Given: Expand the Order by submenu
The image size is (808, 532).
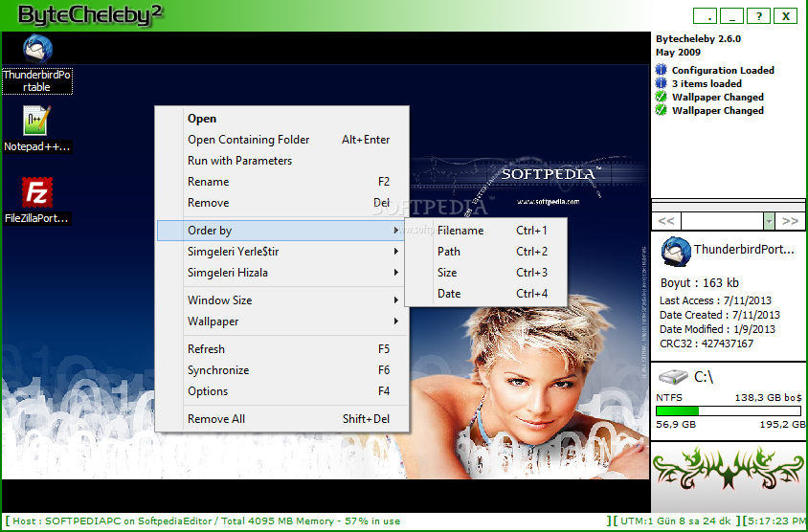Looking at the screenshot, I should tap(281, 231).
